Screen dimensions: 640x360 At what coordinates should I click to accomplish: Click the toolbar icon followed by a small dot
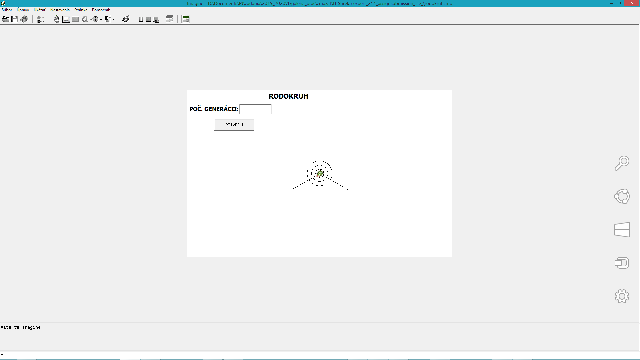107,19
